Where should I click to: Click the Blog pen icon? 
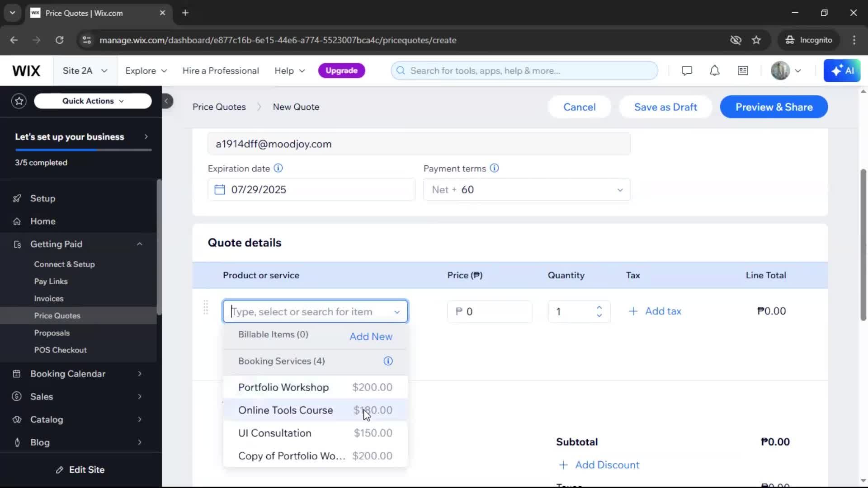click(17, 442)
